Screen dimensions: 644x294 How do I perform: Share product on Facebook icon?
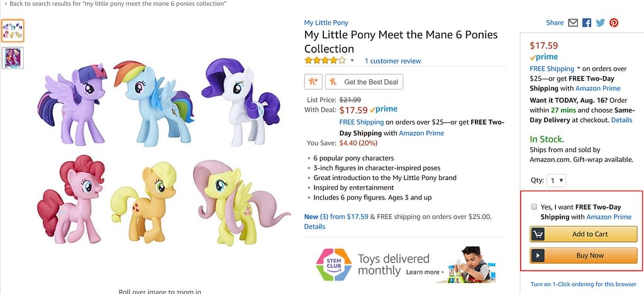587,23
